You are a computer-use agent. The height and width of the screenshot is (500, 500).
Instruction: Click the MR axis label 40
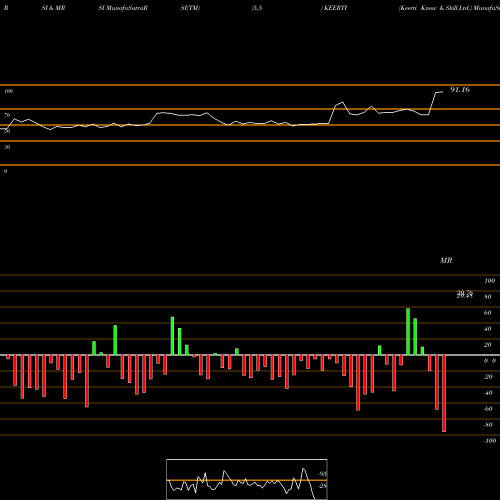tap(488, 329)
